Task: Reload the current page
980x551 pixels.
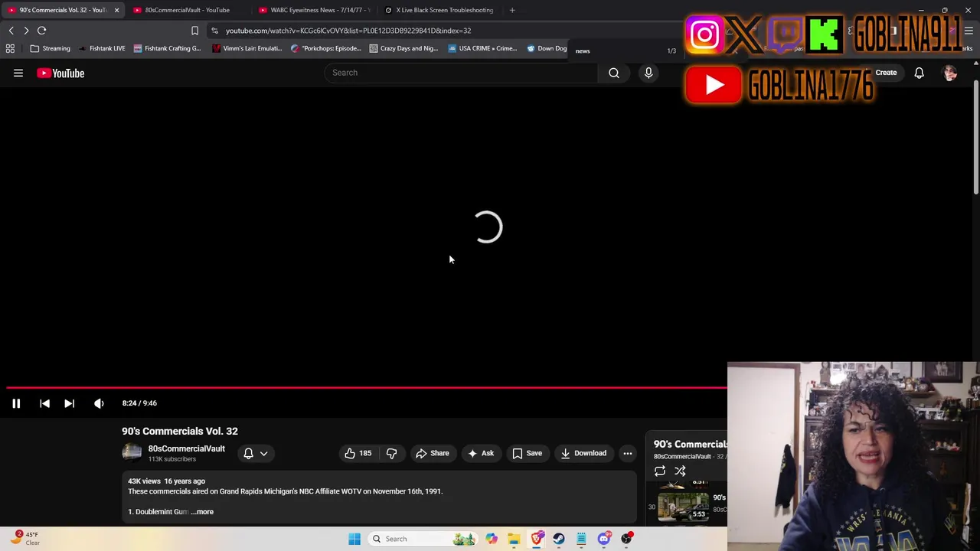Action: [42, 31]
